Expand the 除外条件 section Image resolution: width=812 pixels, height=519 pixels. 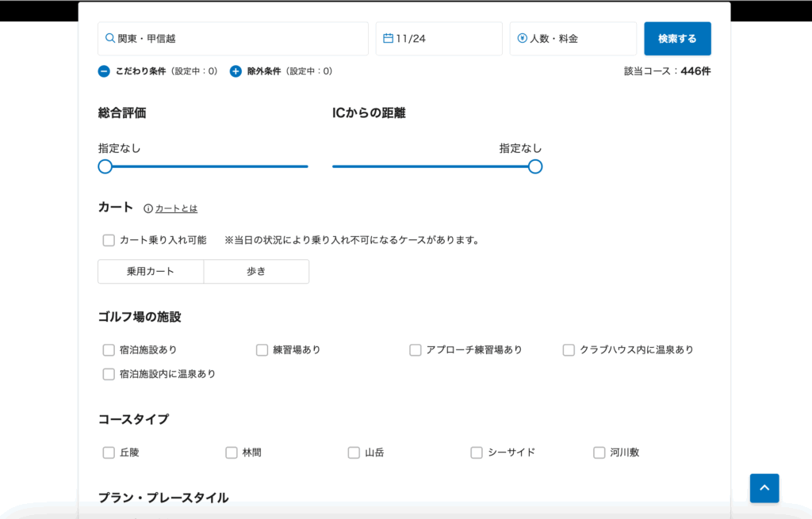(235, 71)
